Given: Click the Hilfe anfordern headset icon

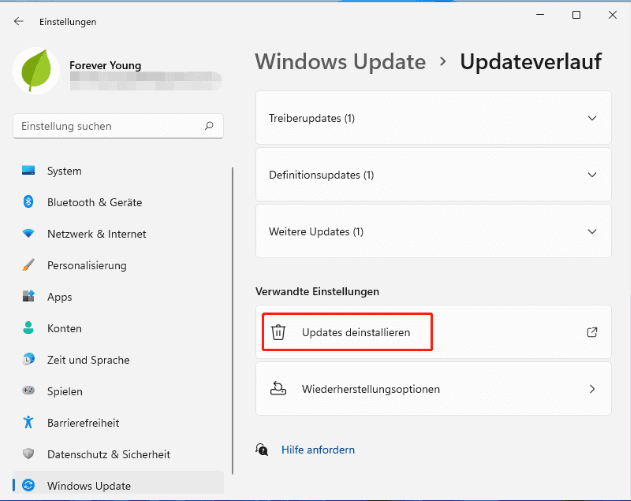Looking at the screenshot, I should pos(262,450).
